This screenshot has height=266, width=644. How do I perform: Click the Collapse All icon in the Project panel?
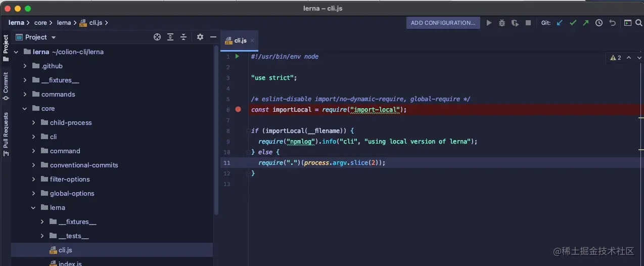[x=183, y=37]
